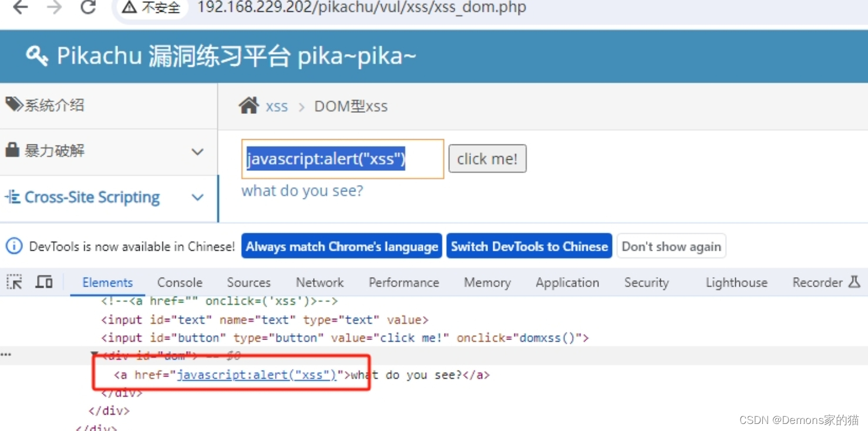Image resolution: width=868 pixels, height=431 pixels.
Task: Click the key icon in Pikachu header
Action: point(37,56)
